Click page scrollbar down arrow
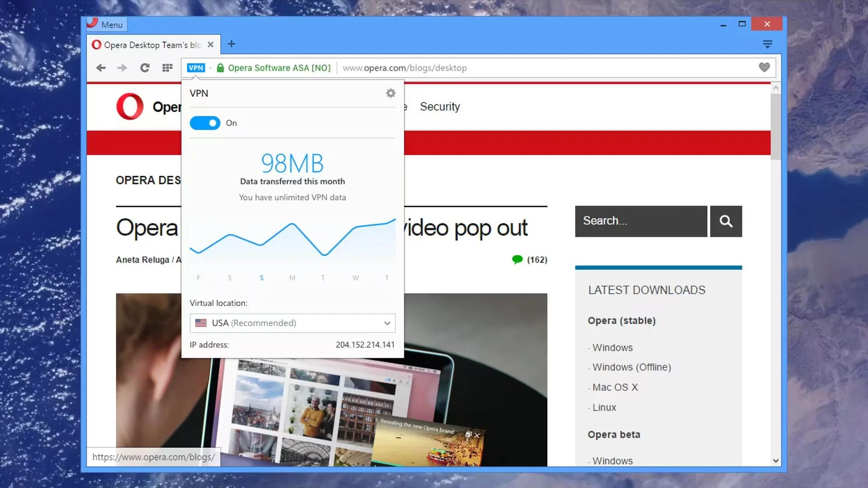Image resolution: width=868 pixels, height=488 pixels. (776, 461)
